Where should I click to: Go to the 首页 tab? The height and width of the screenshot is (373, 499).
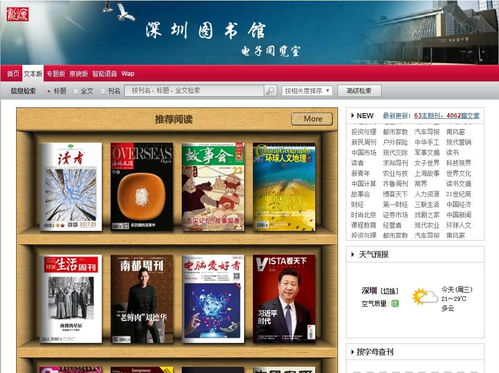point(13,74)
